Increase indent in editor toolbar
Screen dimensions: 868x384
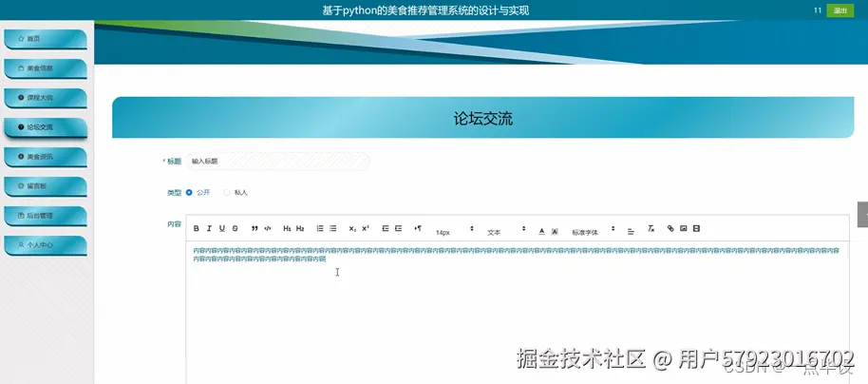(x=398, y=228)
